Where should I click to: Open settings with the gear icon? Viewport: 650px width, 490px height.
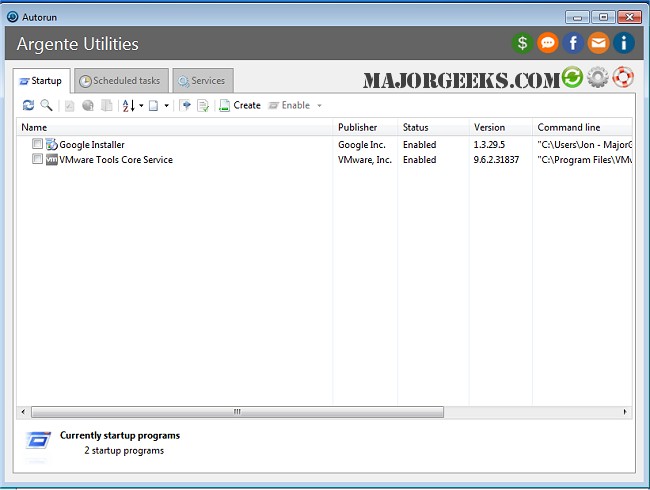click(598, 77)
